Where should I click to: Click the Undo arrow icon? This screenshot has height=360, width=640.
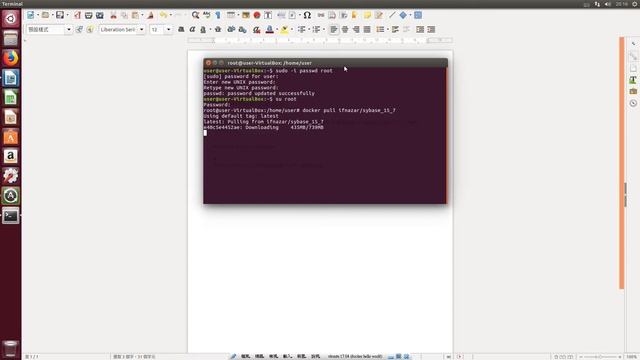163,15
